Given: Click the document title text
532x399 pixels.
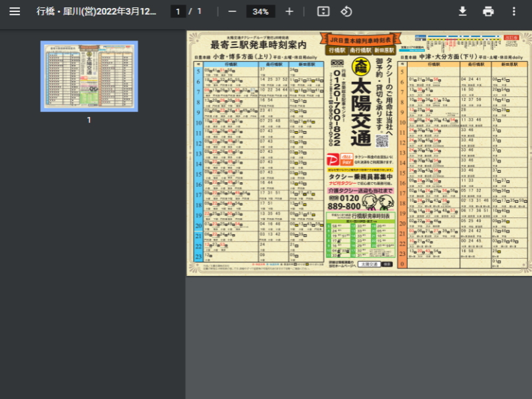Looking at the screenshot, I should tap(96, 11).
